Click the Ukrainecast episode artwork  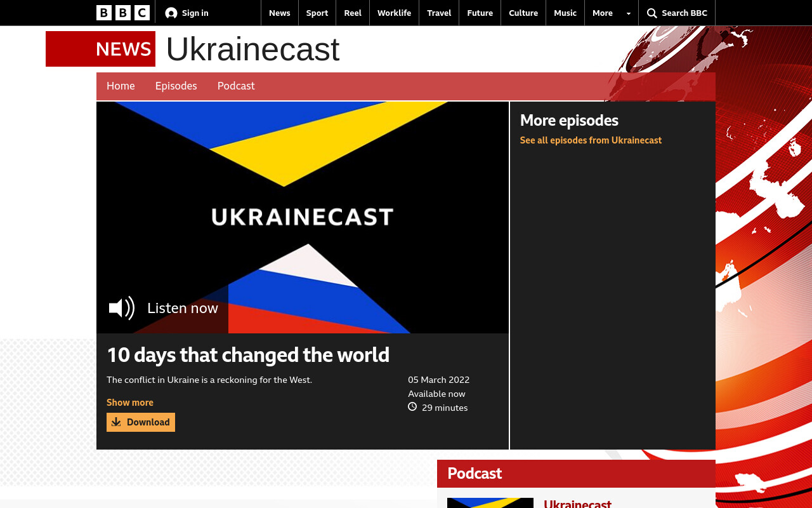point(303,217)
